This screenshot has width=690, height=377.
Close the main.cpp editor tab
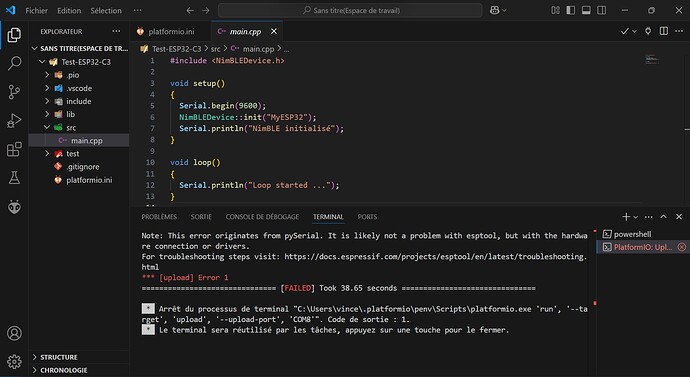[274, 31]
